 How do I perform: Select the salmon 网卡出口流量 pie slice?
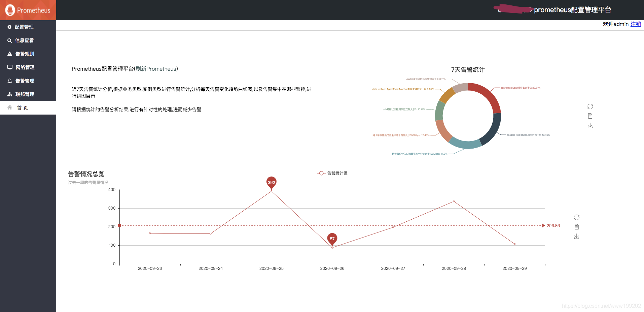[442, 130]
